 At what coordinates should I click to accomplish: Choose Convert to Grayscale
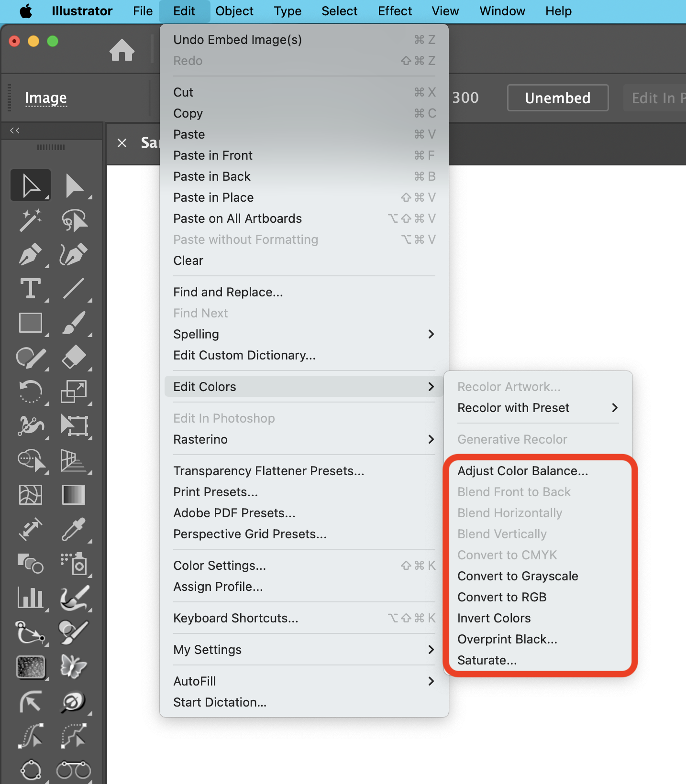518,576
